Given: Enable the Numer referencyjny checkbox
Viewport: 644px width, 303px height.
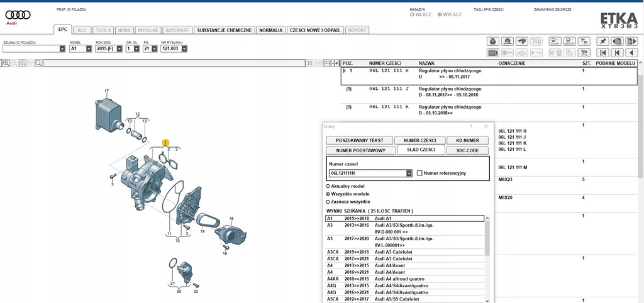Looking at the screenshot, I should tap(419, 173).
